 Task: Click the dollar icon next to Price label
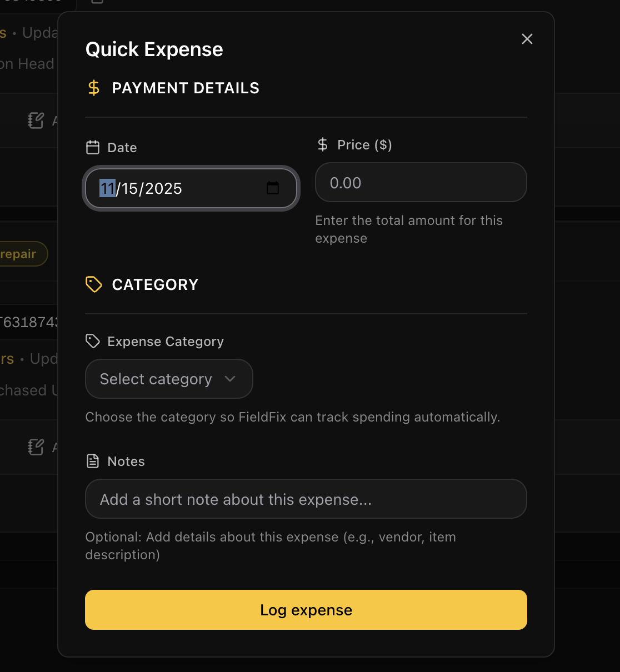point(322,144)
